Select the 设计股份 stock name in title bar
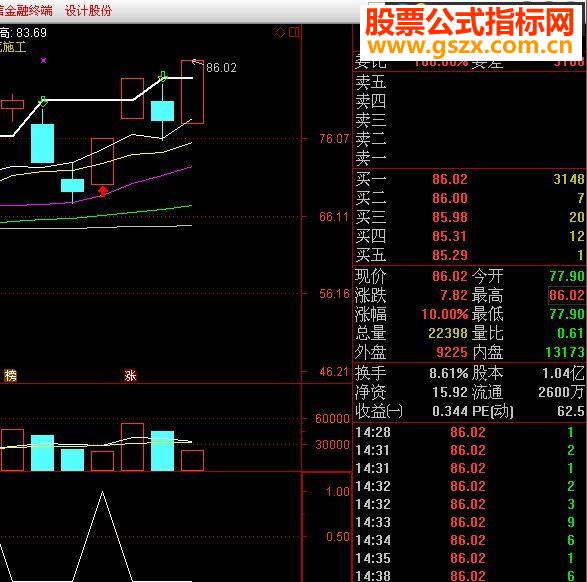This screenshot has width=587, height=582. [88, 10]
